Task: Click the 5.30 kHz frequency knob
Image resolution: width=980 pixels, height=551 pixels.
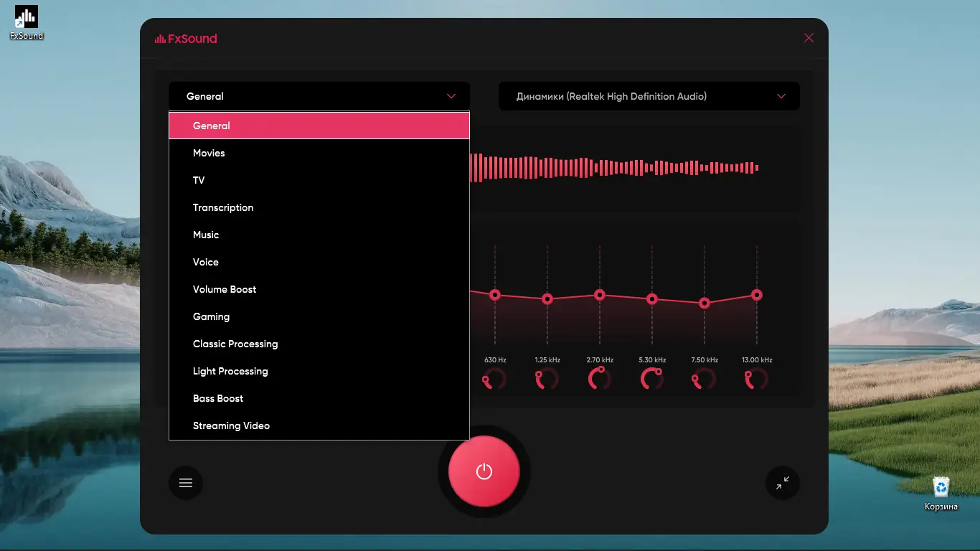Action: pyautogui.click(x=652, y=379)
